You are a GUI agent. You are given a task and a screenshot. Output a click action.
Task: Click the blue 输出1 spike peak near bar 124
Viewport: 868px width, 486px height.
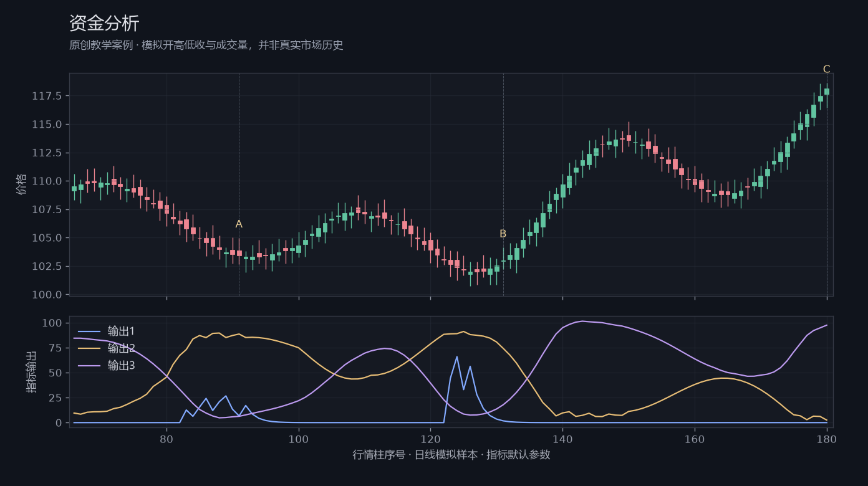457,357
